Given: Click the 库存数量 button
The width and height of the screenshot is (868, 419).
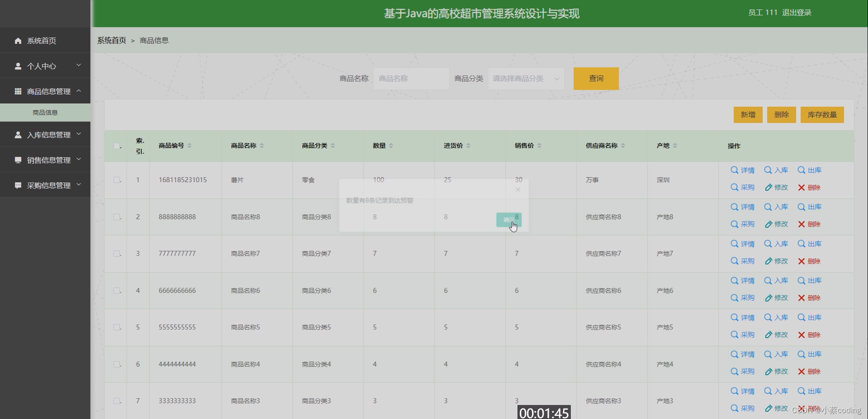Looking at the screenshot, I should [x=822, y=115].
